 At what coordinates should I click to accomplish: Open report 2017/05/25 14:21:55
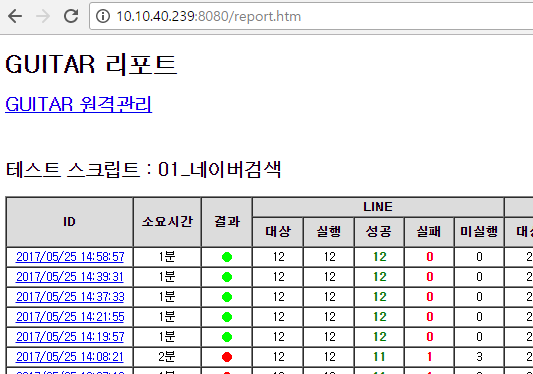pyautogui.click(x=70, y=317)
